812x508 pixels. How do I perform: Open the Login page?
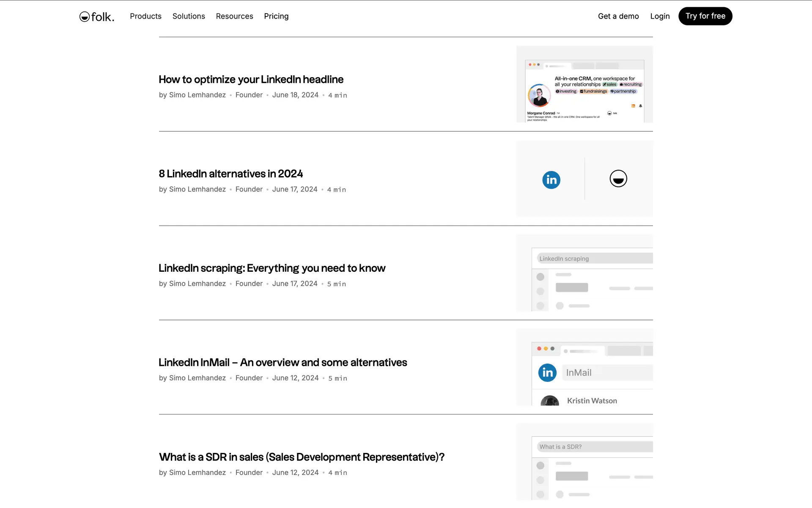pyautogui.click(x=660, y=16)
